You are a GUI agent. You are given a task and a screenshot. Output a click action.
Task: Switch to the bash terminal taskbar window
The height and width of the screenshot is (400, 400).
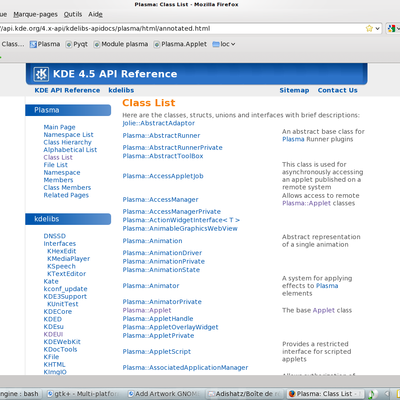point(21,394)
